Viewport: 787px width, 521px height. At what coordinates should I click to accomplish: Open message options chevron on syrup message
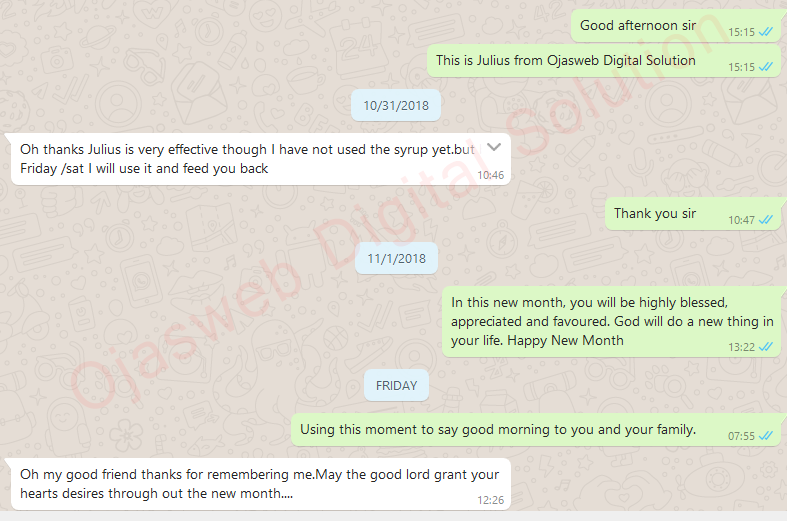click(x=494, y=147)
